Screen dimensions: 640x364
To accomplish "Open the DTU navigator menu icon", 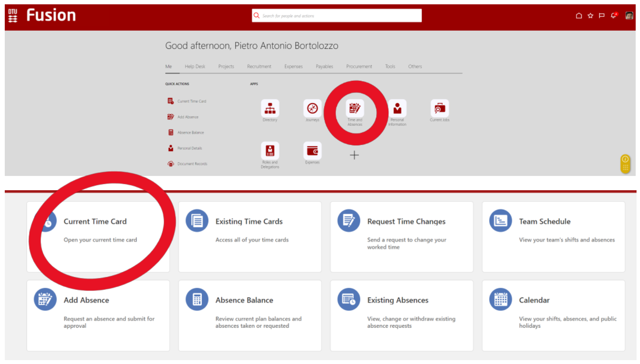I will click(x=13, y=16).
